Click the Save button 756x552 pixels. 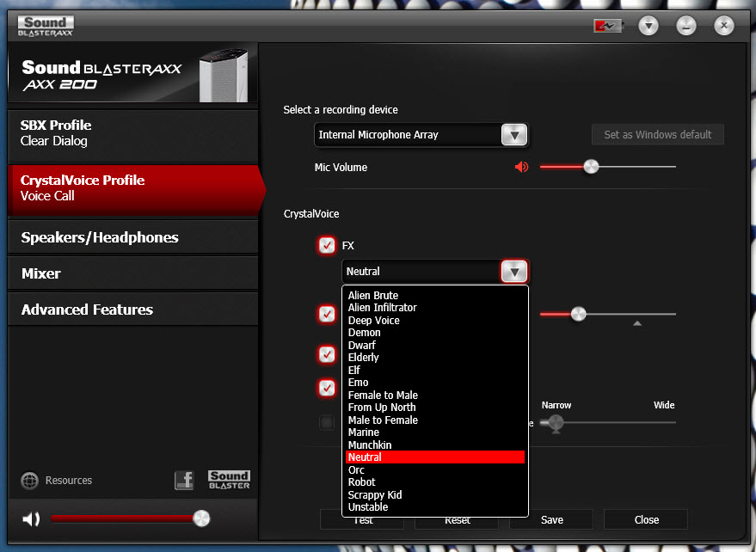point(551,519)
